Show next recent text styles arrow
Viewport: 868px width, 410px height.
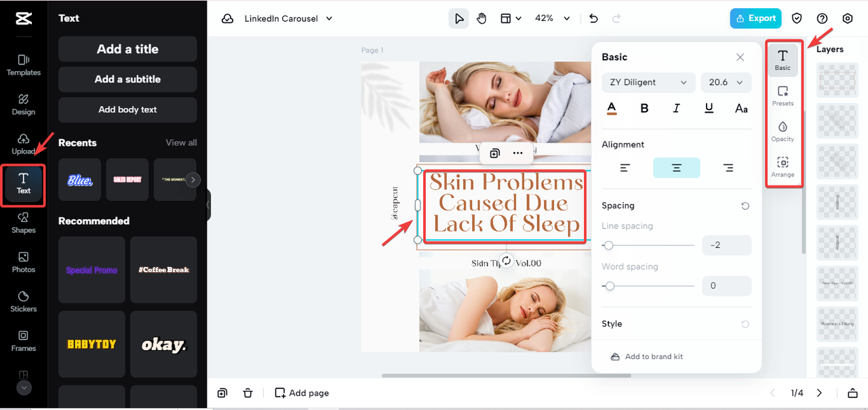(193, 180)
